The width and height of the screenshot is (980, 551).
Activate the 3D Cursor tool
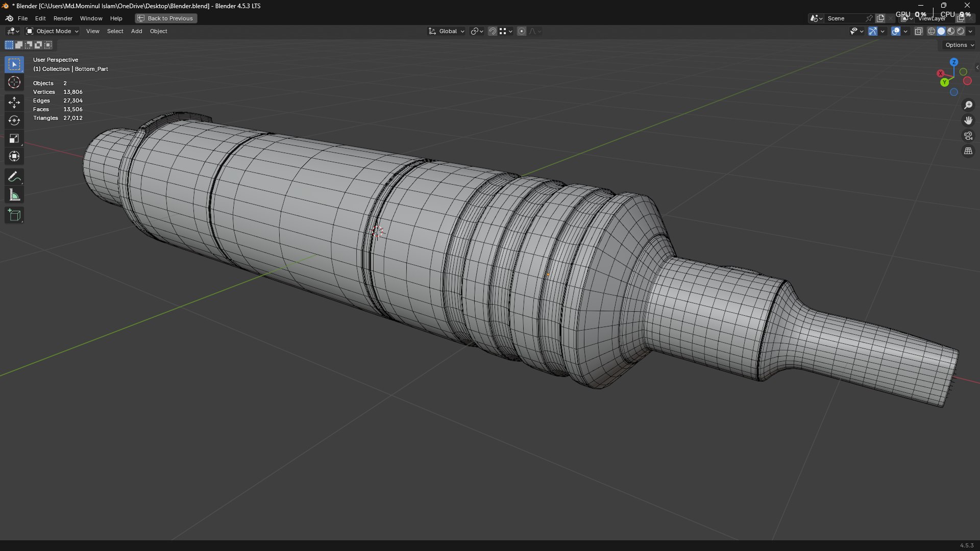[x=14, y=82]
